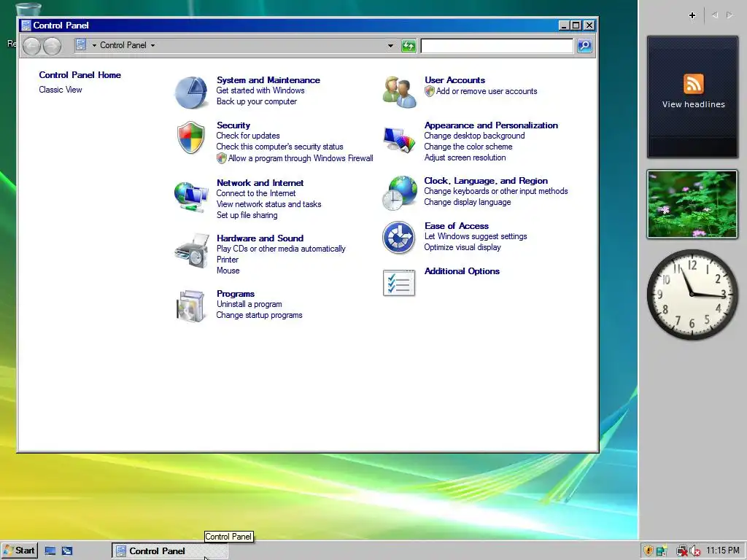Open the System and Maintenance pie chart icon
Image resolution: width=747 pixels, height=560 pixels.
click(x=191, y=93)
